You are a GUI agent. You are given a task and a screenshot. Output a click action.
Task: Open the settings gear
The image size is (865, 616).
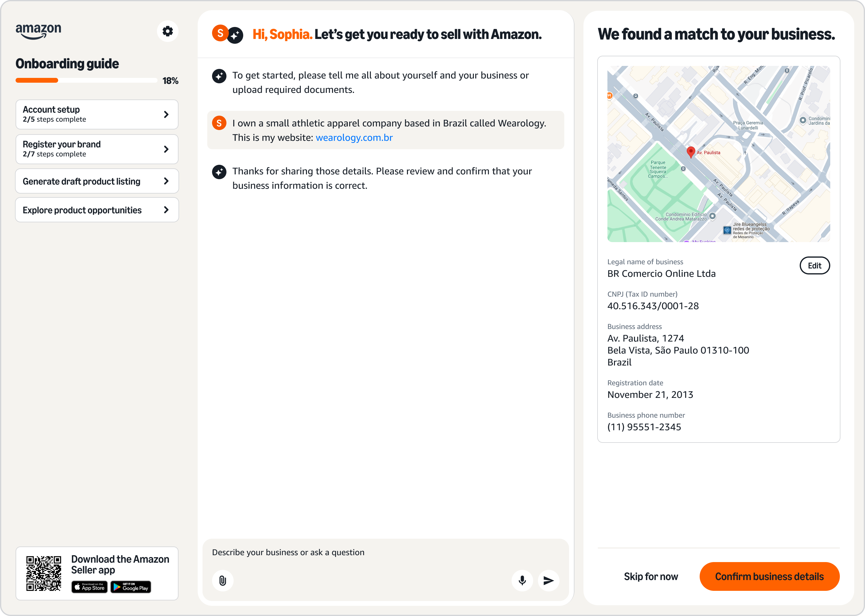[x=168, y=31]
